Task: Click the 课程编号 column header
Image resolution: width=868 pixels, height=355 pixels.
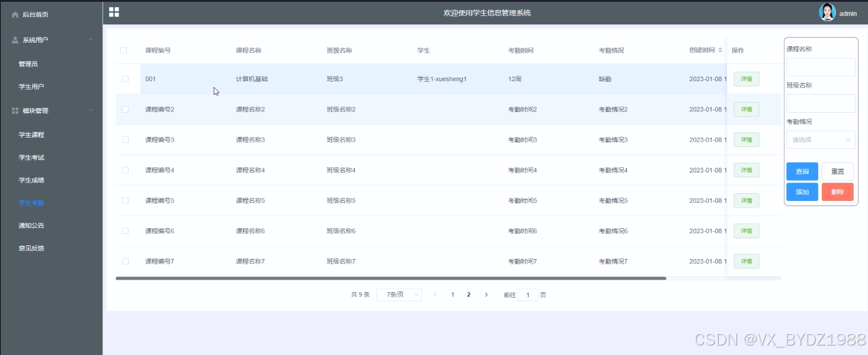Action: [158, 50]
